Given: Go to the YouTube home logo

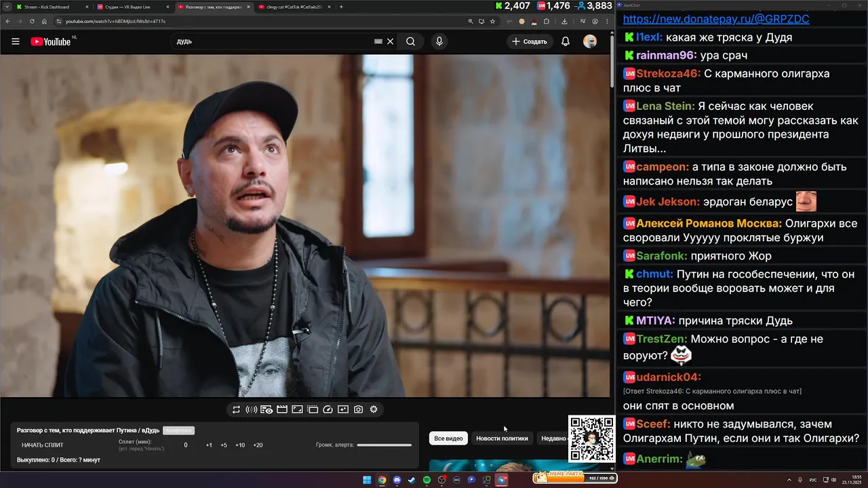Looking at the screenshot, I should tap(51, 41).
